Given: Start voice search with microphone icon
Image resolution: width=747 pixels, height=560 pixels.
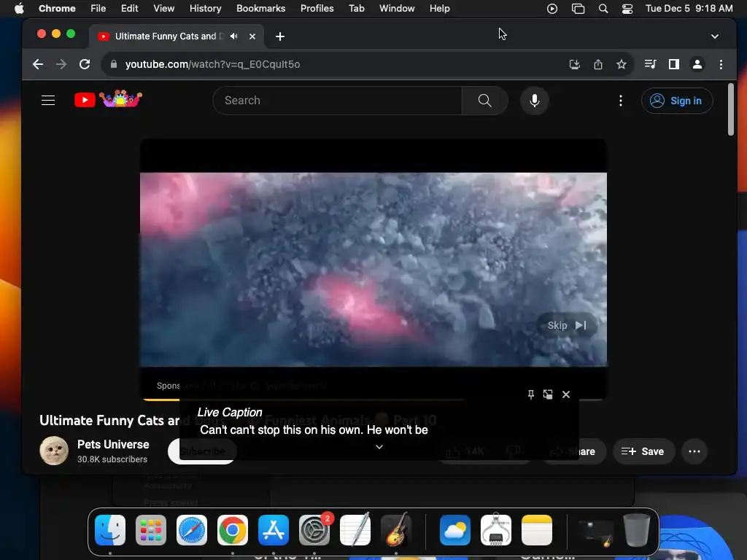Looking at the screenshot, I should [535, 101].
